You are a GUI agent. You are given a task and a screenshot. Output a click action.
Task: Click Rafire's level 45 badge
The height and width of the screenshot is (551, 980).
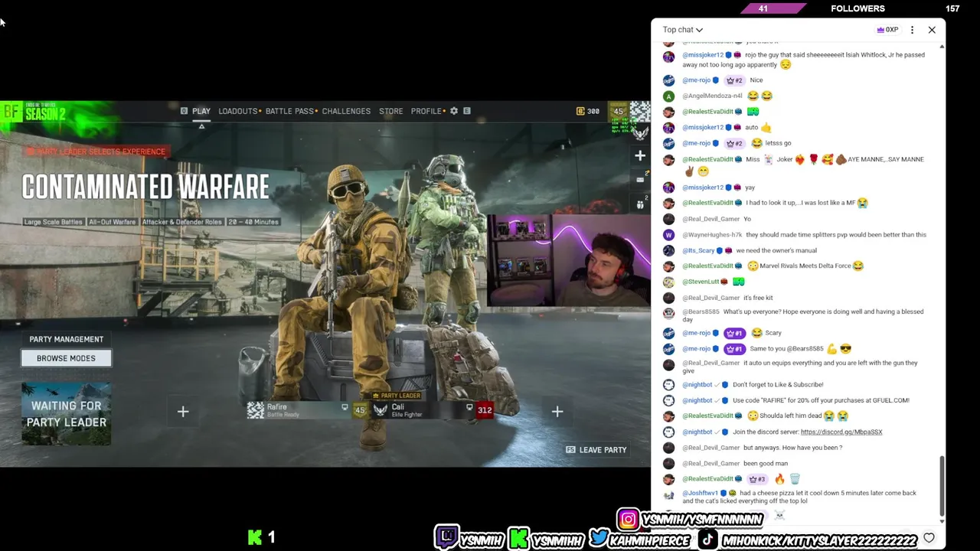360,410
